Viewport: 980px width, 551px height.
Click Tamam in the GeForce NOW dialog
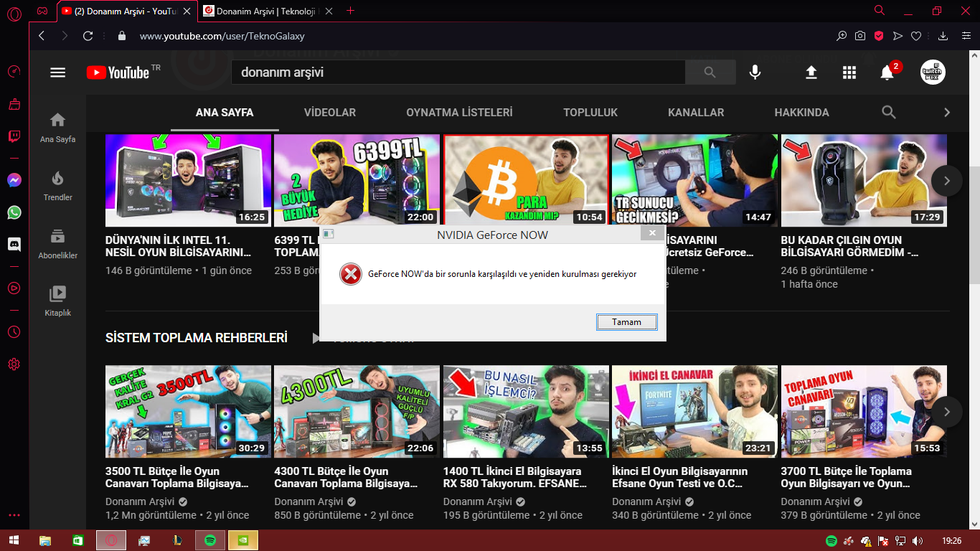[x=626, y=322]
